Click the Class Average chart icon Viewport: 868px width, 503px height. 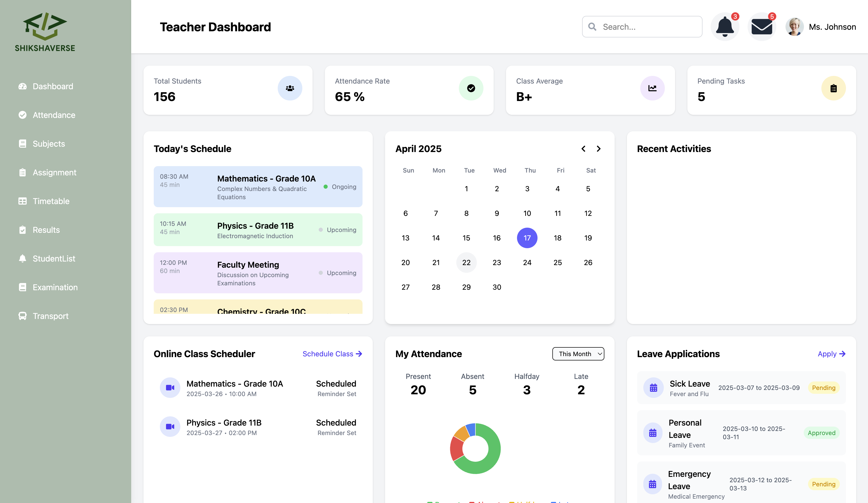(x=652, y=88)
